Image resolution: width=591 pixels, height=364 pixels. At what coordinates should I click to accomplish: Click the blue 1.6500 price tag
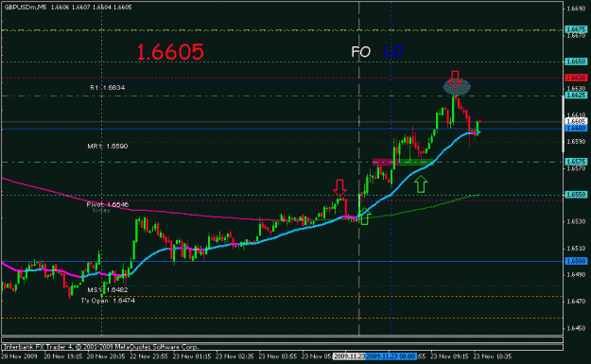pyautogui.click(x=576, y=261)
